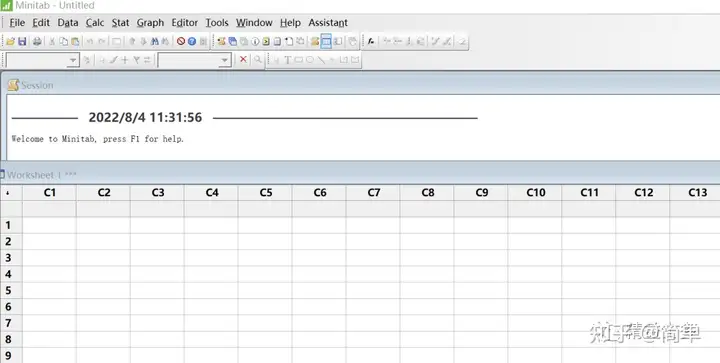Click the Worksheet 1 title bar
The height and width of the screenshot is (363, 720).
(x=360, y=175)
